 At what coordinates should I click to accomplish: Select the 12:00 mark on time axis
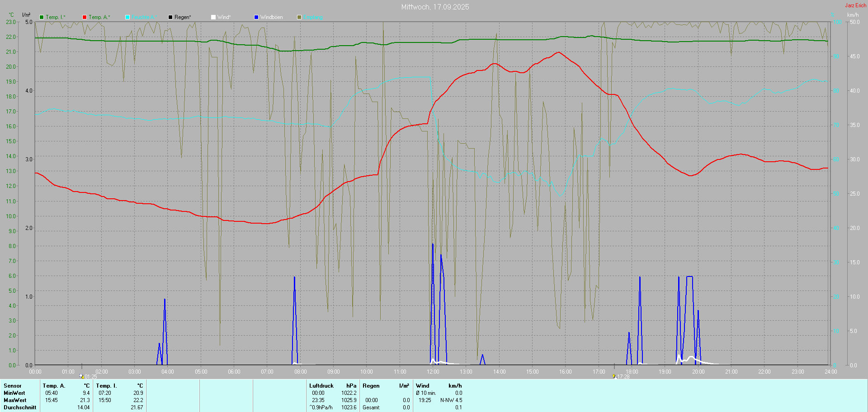click(x=433, y=372)
